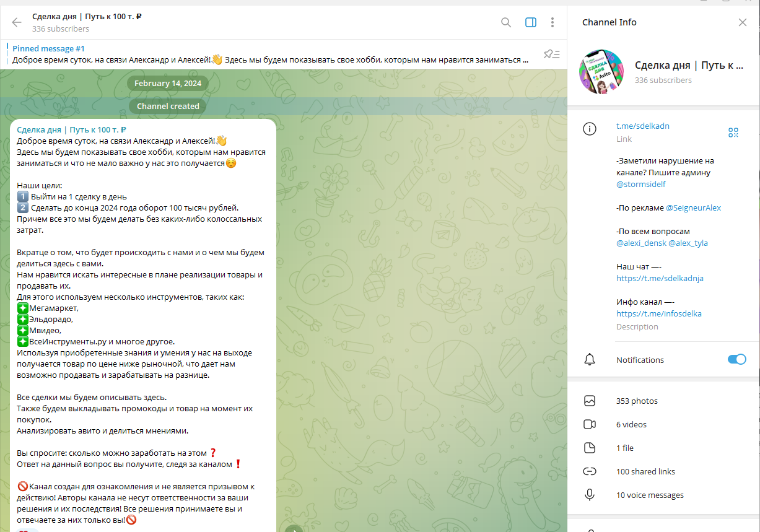Click the bell icon beside Notifications
This screenshot has width=760, height=532.
coord(590,360)
